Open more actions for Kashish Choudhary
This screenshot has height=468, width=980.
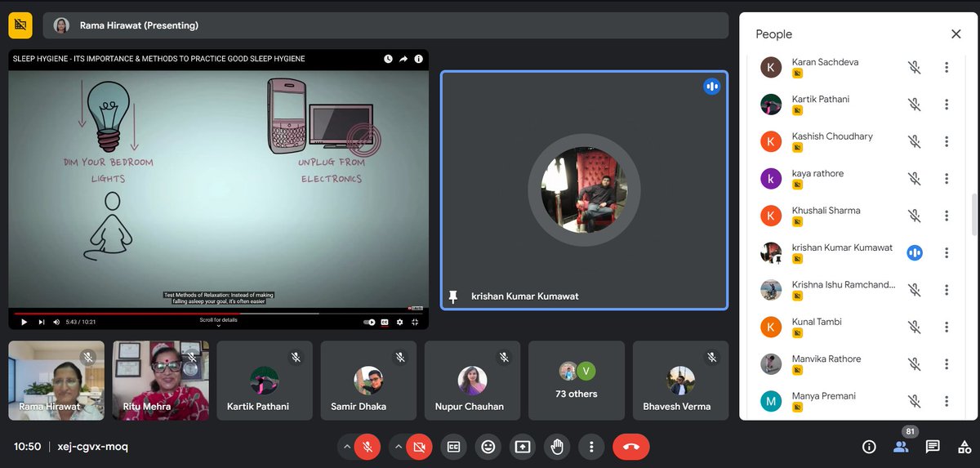947,142
